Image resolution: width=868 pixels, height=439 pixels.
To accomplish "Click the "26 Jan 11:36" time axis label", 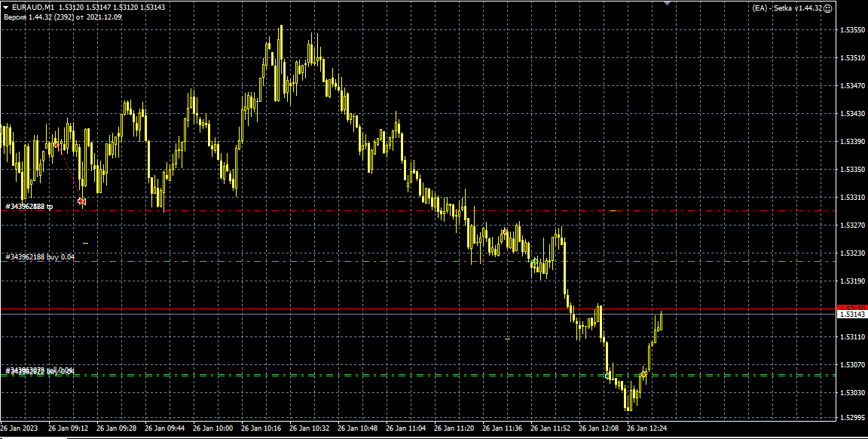I will point(502,428).
